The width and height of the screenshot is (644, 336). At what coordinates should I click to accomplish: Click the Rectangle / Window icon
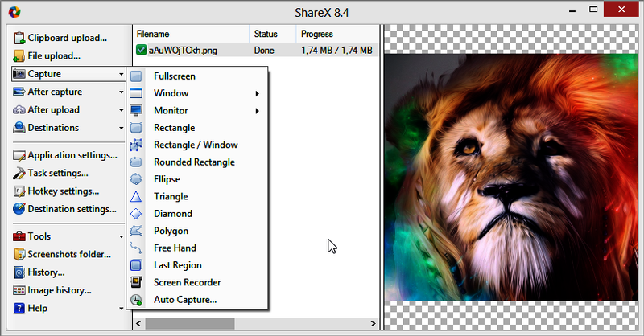tap(136, 145)
